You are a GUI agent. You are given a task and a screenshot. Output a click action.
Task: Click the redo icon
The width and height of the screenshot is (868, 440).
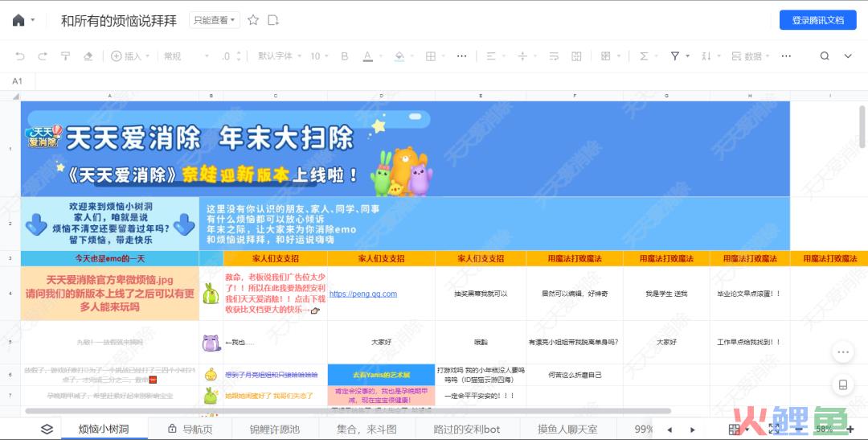[x=43, y=56]
